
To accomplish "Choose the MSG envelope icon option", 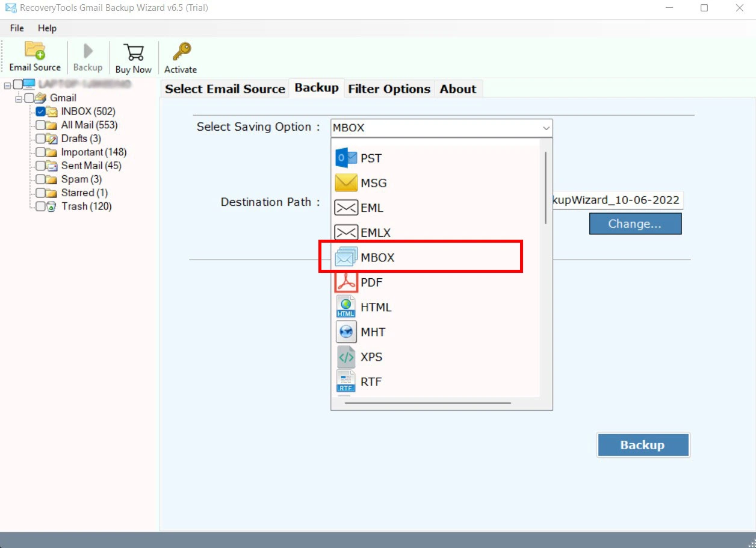I will click(x=346, y=183).
